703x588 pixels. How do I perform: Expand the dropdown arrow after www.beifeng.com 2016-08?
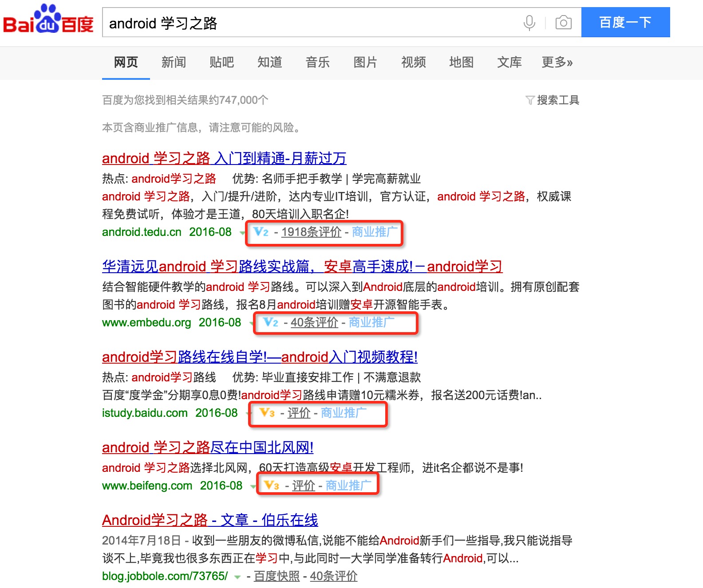click(253, 487)
